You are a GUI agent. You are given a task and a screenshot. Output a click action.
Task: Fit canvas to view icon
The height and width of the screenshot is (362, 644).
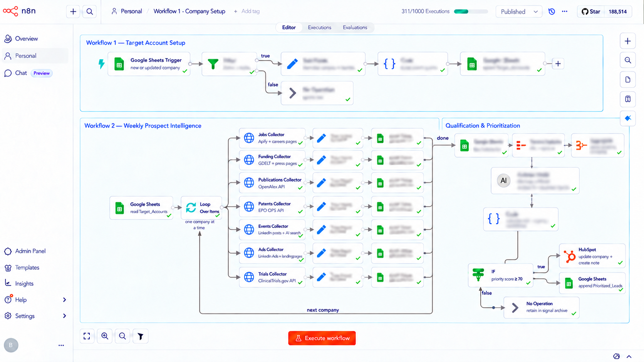coord(87,336)
